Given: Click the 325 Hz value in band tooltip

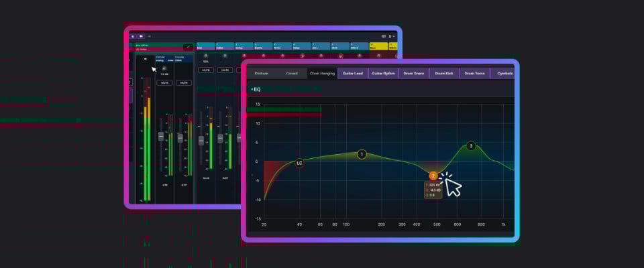Looking at the screenshot, I should [434, 186].
